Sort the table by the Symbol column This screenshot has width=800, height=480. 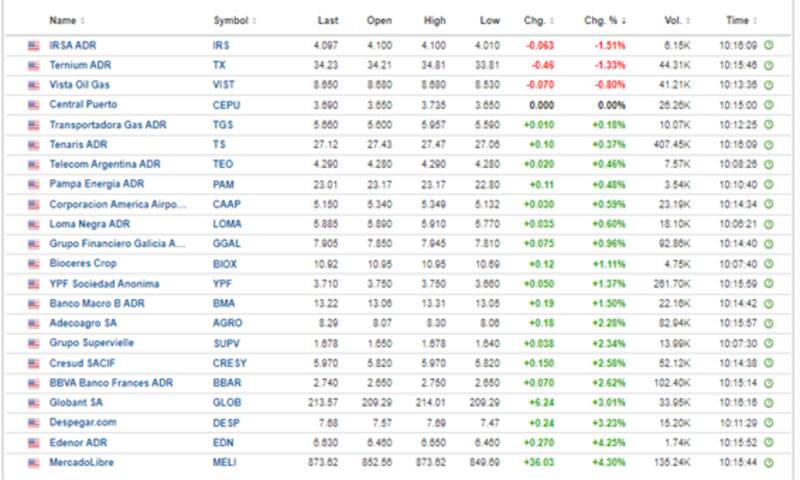click(234, 20)
